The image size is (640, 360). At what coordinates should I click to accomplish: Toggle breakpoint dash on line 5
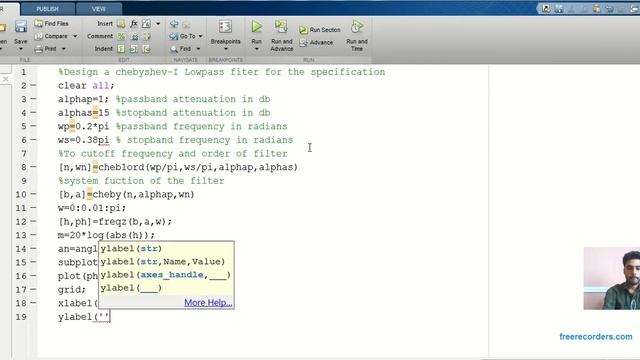(33, 126)
